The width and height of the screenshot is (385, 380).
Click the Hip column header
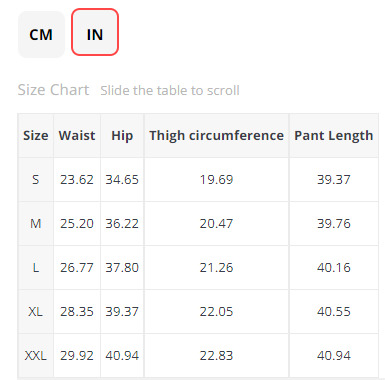(122, 135)
